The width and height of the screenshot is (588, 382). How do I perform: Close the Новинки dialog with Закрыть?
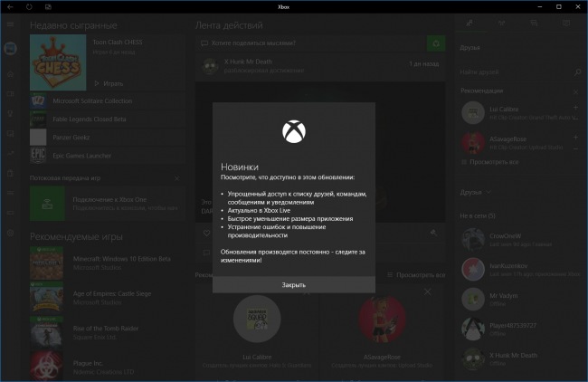point(294,285)
